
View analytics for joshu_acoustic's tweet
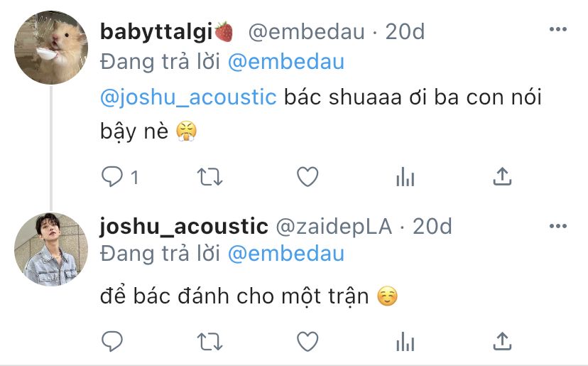(x=405, y=342)
